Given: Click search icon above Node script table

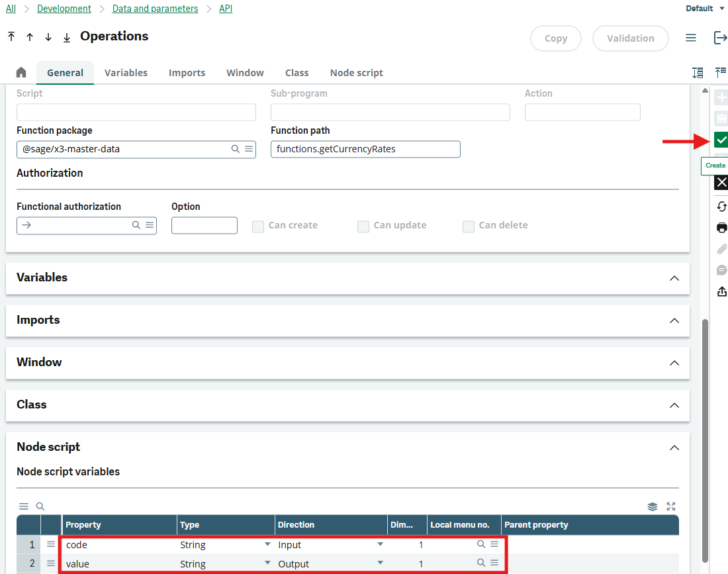Looking at the screenshot, I should pyautogui.click(x=40, y=506).
